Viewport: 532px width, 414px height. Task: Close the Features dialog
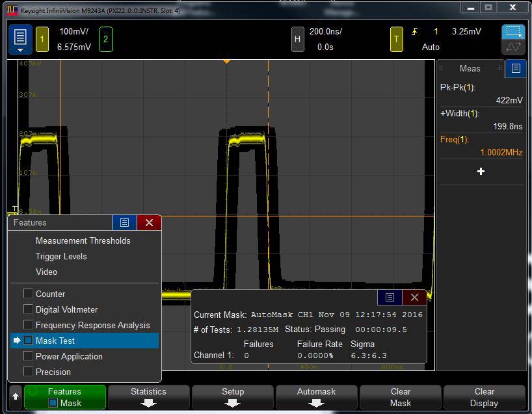pyautogui.click(x=149, y=223)
